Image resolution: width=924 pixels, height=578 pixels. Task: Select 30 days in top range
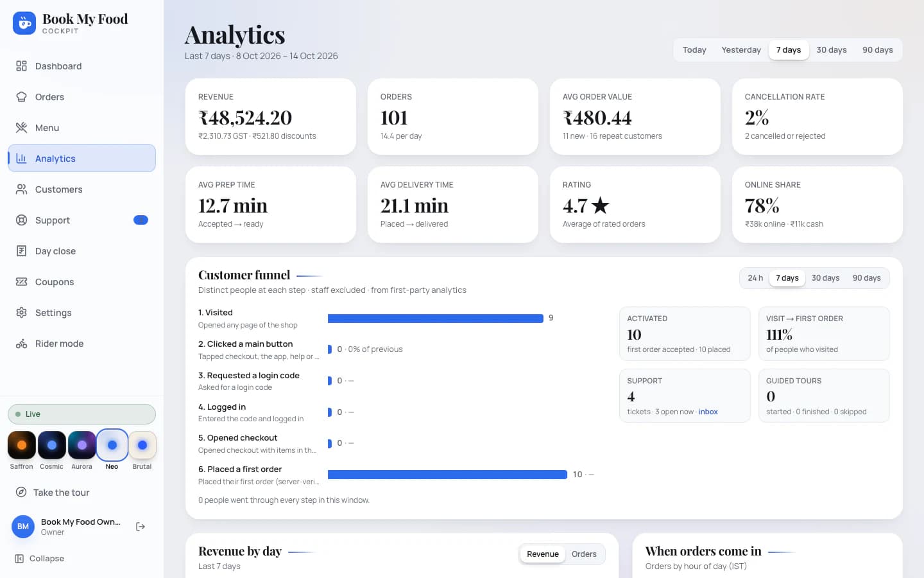point(832,50)
